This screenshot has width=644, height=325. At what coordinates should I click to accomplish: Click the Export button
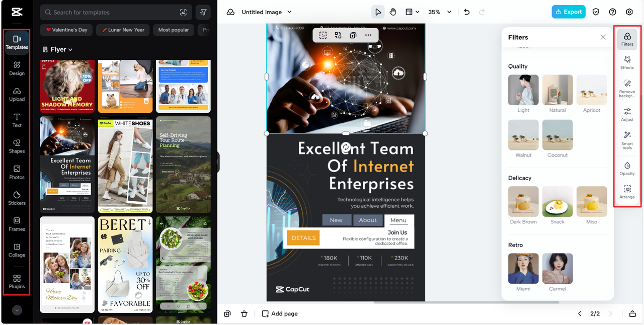click(569, 12)
